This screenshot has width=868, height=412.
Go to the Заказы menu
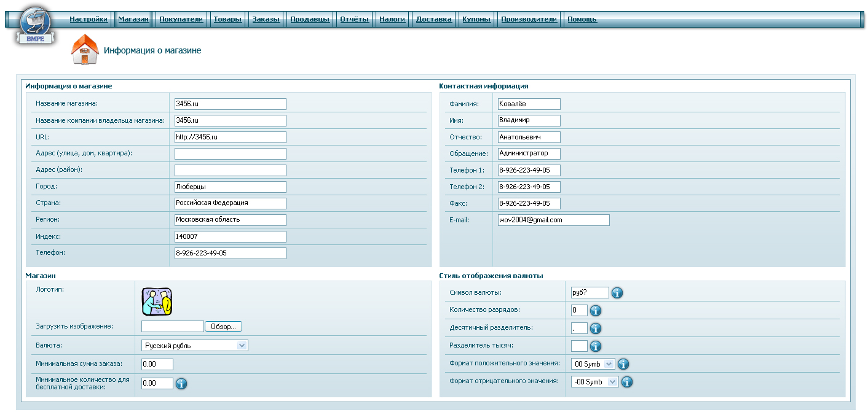(x=266, y=19)
